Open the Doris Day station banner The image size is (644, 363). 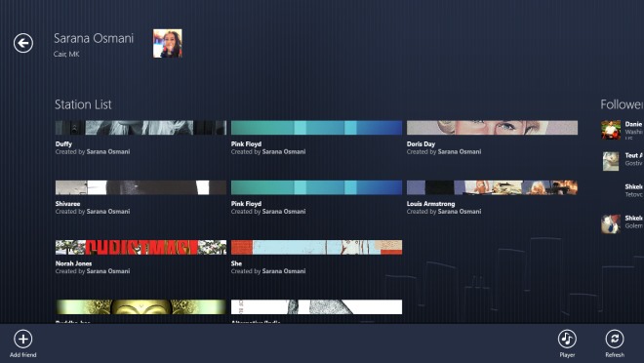point(492,128)
